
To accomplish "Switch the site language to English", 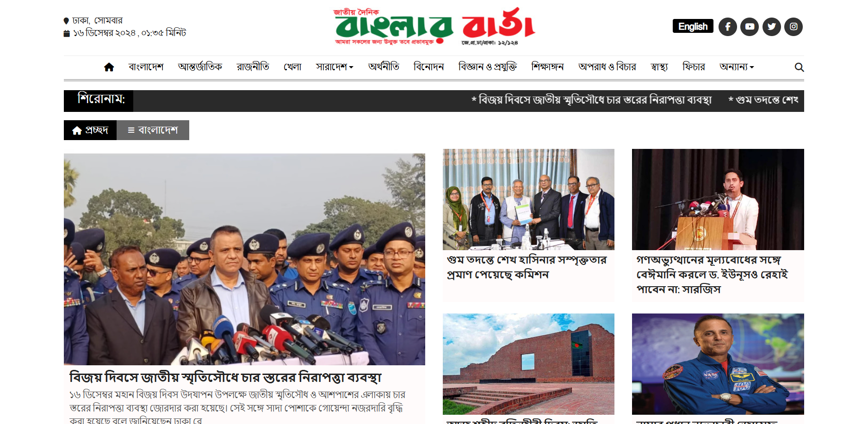I will tap(693, 26).
